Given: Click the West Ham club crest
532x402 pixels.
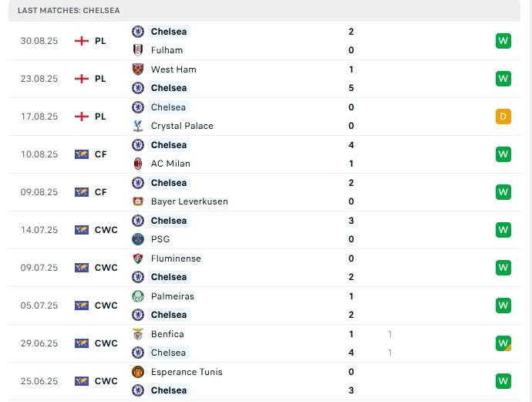Looking at the screenshot, I should click(138, 69).
